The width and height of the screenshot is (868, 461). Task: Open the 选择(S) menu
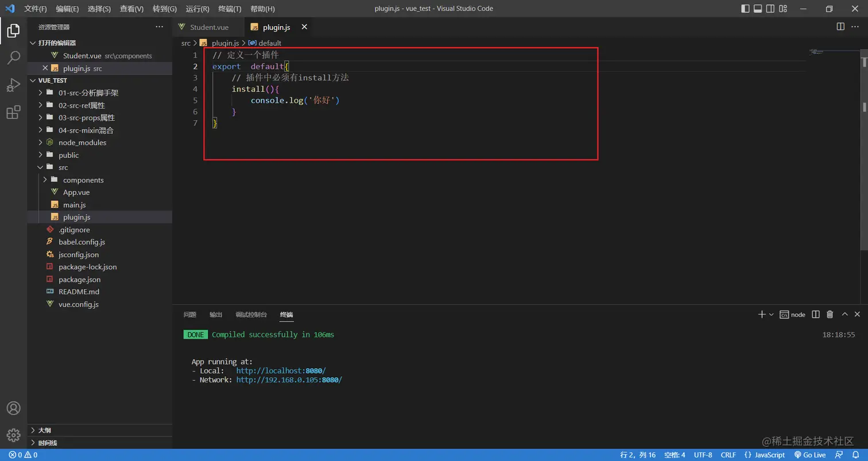99,9
